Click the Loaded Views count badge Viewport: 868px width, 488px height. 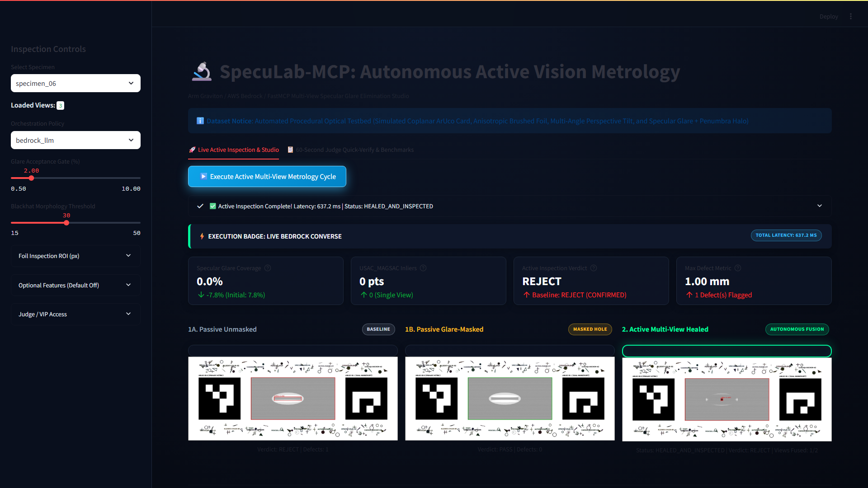pos(60,105)
